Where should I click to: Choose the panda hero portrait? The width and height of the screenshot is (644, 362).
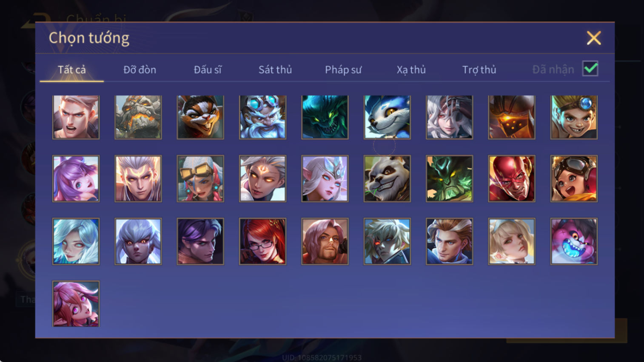tap(387, 178)
